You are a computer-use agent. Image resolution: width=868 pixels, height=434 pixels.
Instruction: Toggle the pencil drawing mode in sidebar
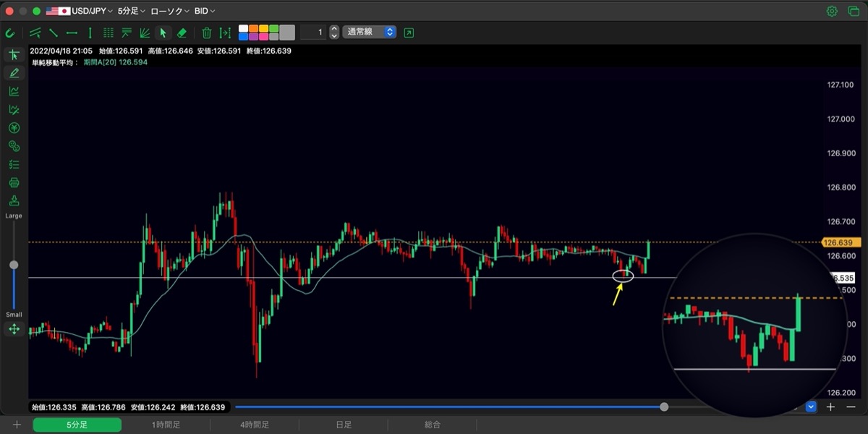pyautogui.click(x=14, y=73)
